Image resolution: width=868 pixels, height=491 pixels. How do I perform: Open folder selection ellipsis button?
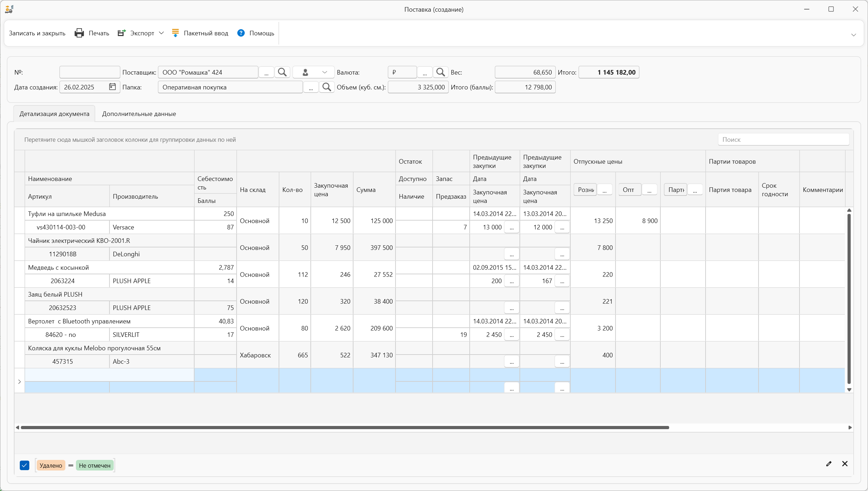point(311,87)
